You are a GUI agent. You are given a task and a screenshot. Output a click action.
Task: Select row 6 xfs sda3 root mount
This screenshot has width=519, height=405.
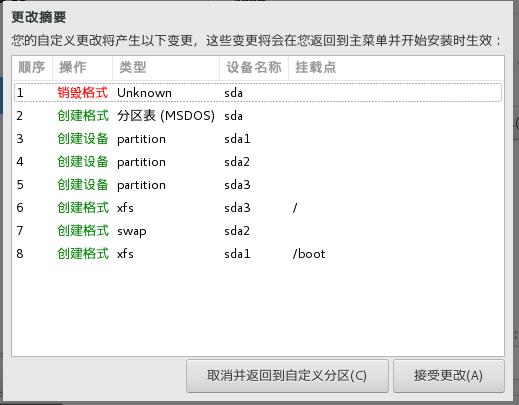258,208
